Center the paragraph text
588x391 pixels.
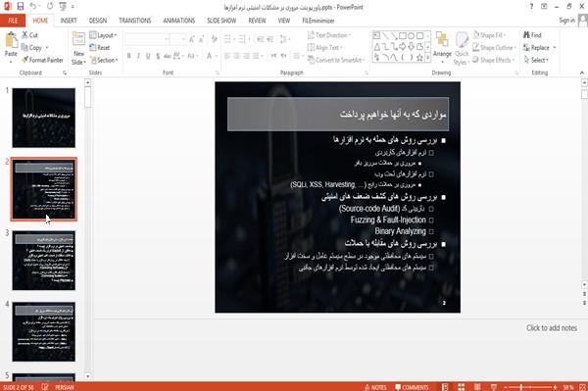point(236,56)
